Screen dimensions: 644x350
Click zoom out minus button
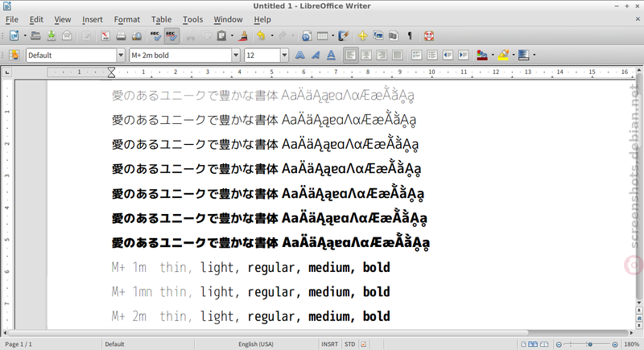click(x=559, y=344)
